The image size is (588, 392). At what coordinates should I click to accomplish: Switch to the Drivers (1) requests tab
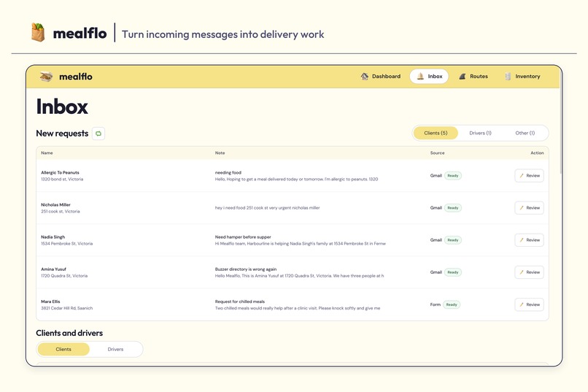[480, 133]
